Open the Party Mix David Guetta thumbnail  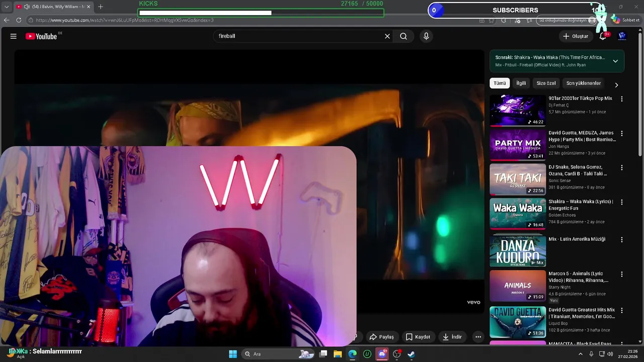(518, 145)
